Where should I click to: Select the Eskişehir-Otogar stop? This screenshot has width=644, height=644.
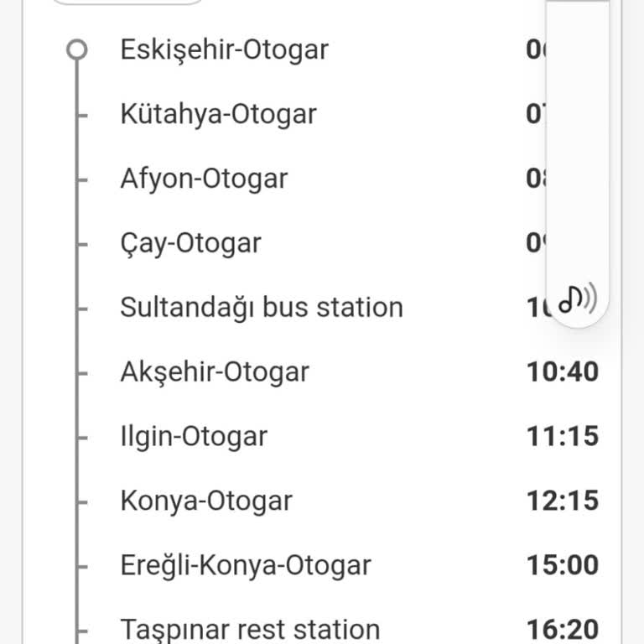click(224, 49)
